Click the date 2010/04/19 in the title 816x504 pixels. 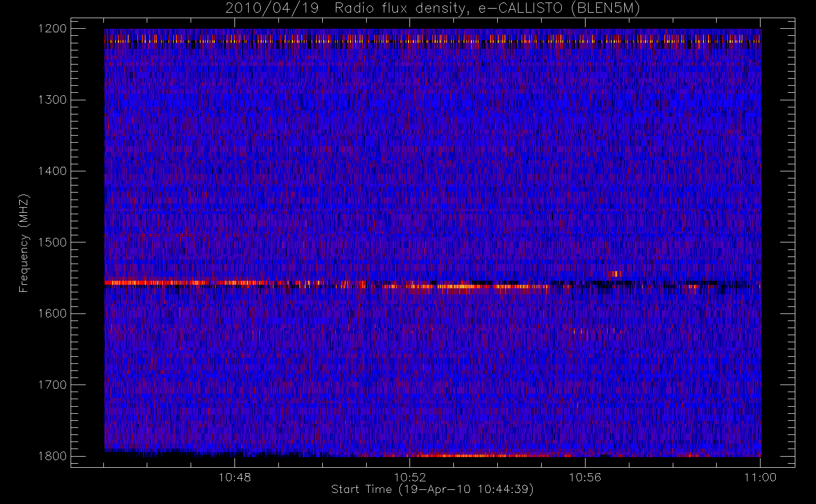click(x=272, y=9)
